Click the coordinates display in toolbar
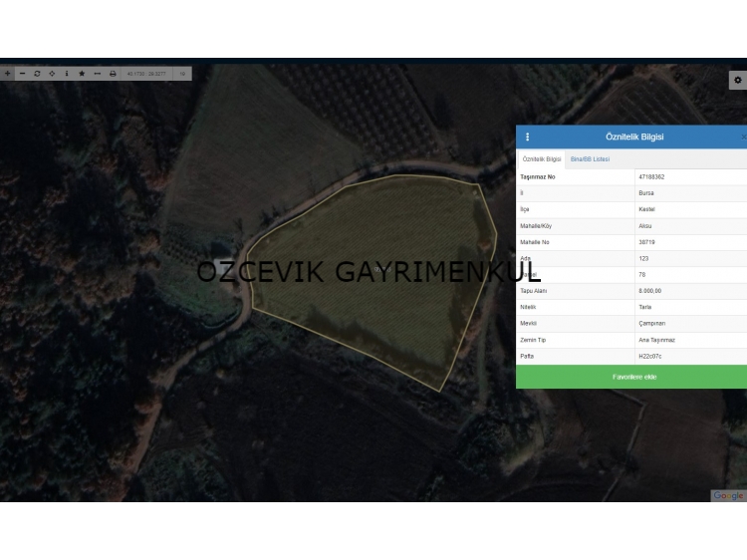This screenshot has height=560, width=747. coord(146,74)
